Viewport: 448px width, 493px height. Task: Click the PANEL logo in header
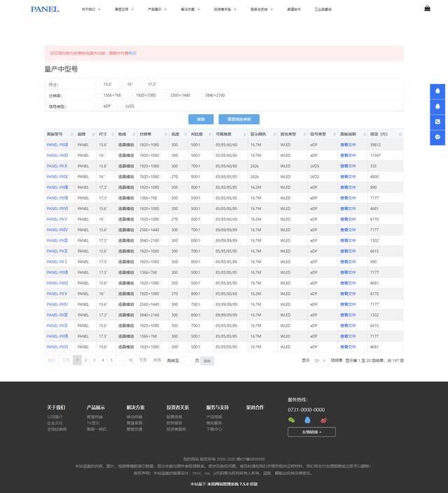click(x=45, y=9)
